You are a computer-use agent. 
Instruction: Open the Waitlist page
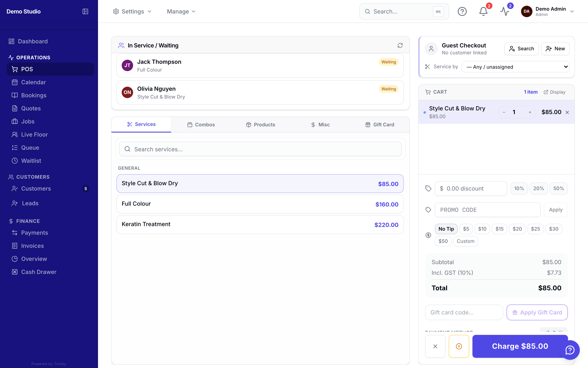(50, 161)
